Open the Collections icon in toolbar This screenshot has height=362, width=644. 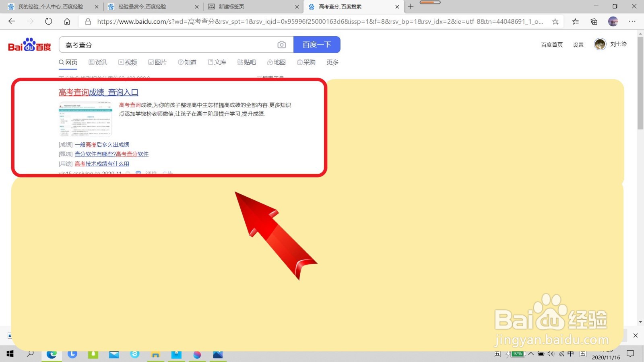pos(594,22)
